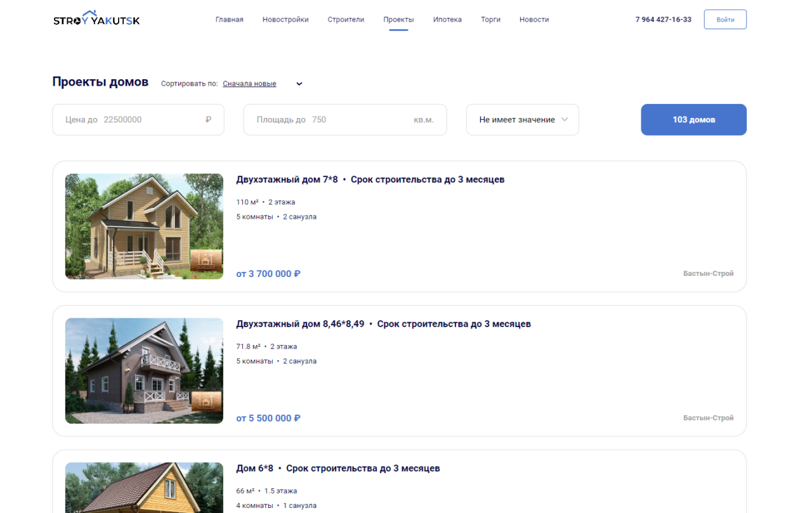
Task: Open the Сначала новые sorting link
Action: click(249, 84)
